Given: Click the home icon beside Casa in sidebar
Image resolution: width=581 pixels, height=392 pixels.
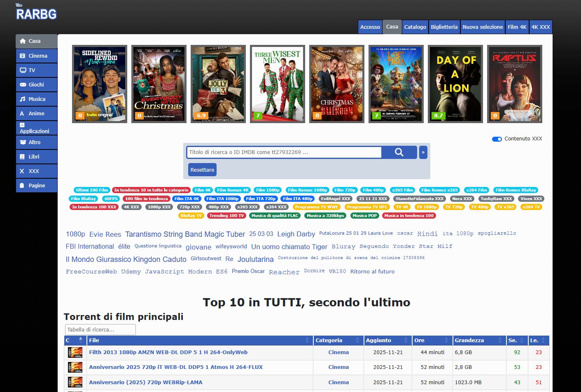Looking at the screenshot, I should coord(23,41).
